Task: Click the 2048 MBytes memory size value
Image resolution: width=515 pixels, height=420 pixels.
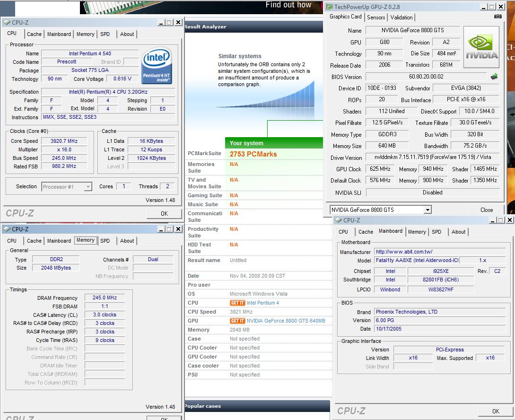Action: click(56, 268)
